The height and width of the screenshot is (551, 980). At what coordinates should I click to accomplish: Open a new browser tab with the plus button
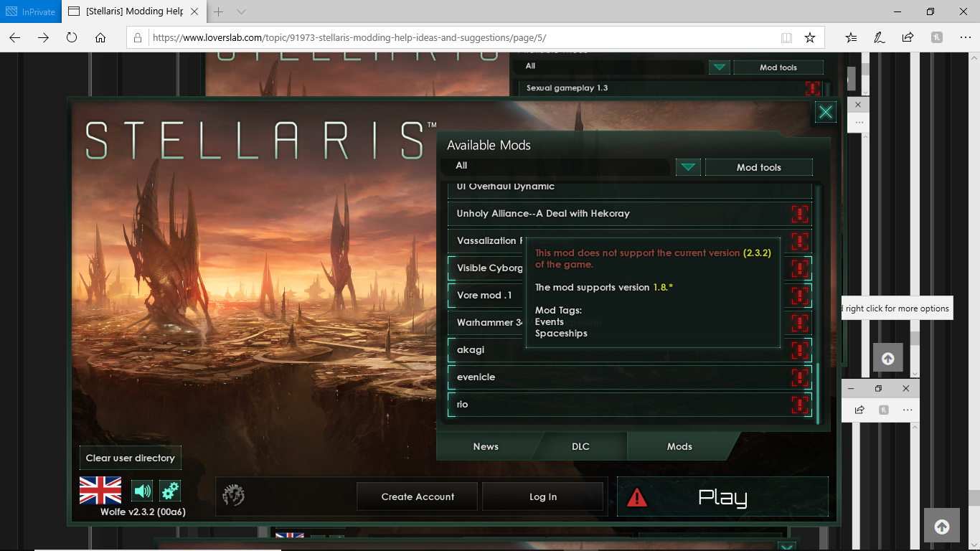point(219,11)
